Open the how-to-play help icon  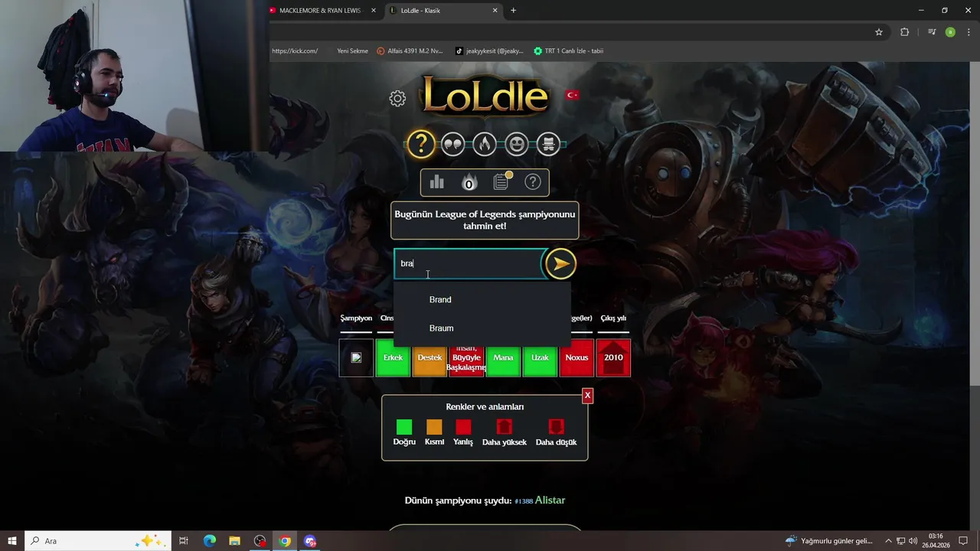[533, 182]
